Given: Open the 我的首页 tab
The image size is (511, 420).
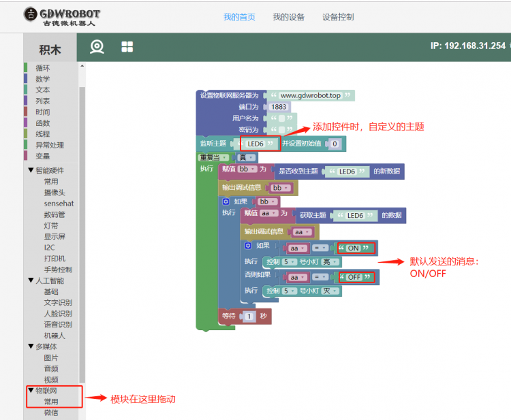Looking at the screenshot, I should [x=239, y=17].
